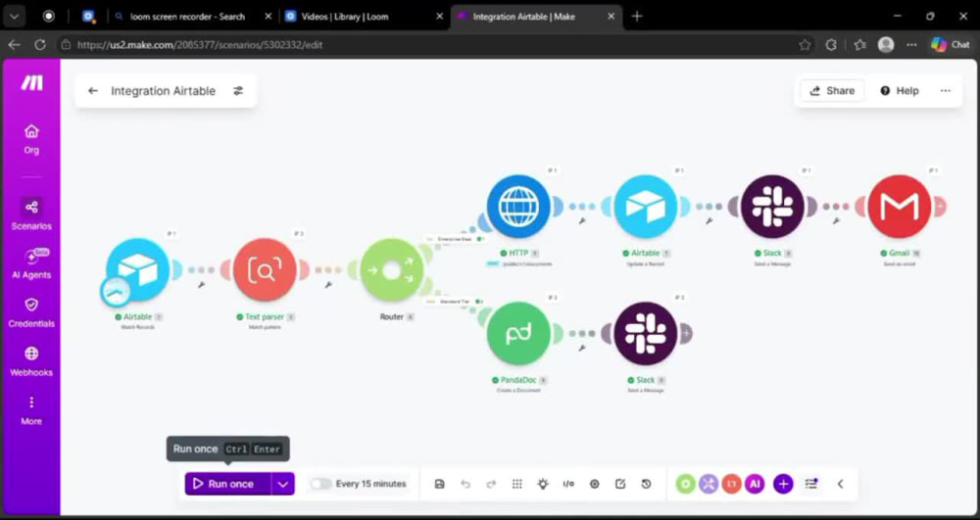
Task: Go back using arrow beside Integration Airtable
Action: point(93,90)
